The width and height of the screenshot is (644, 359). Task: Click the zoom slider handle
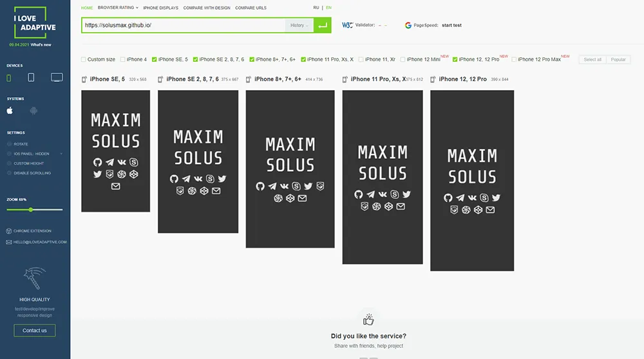pyautogui.click(x=31, y=210)
